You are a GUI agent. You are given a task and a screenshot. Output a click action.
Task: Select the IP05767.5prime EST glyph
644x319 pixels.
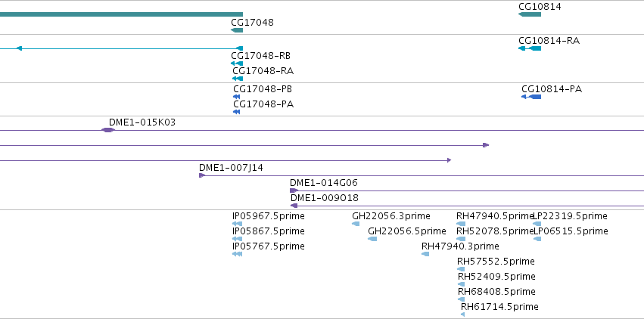coord(238,254)
